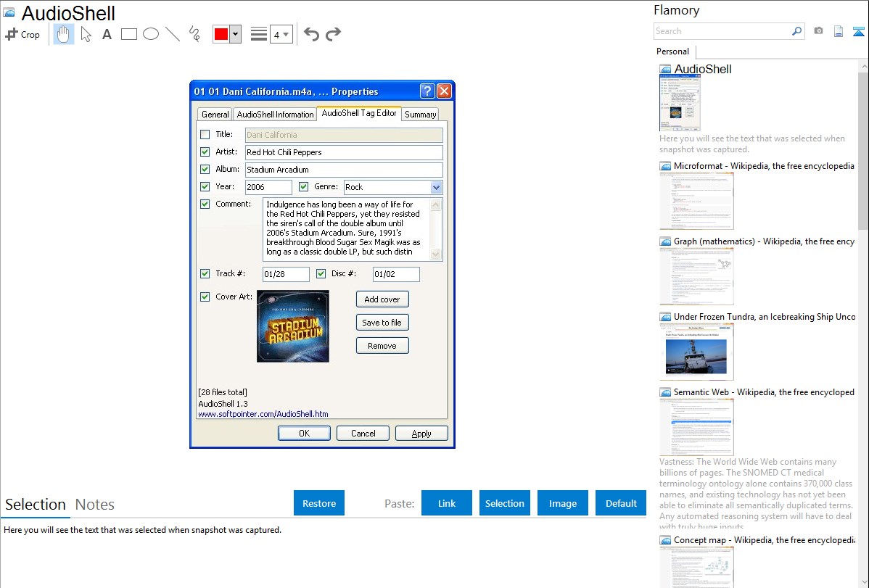Toggle the Cover Art checkbox
This screenshot has height=588, width=869.
click(x=205, y=297)
